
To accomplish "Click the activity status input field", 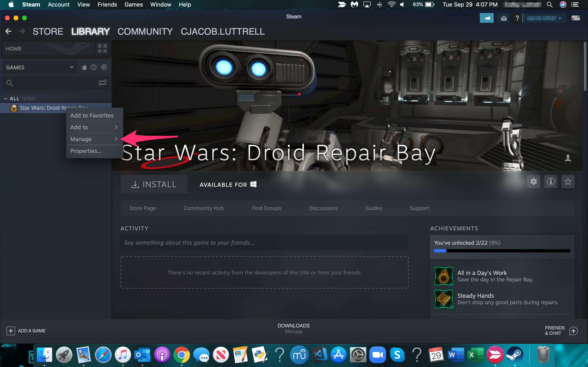I will click(264, 243).
